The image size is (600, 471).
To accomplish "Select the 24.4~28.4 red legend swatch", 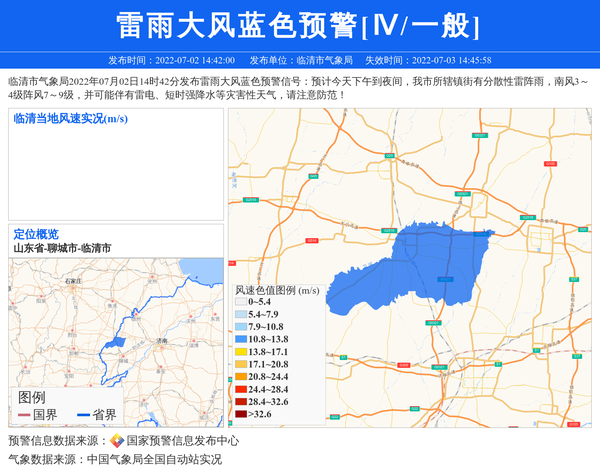I will point(241,389).
